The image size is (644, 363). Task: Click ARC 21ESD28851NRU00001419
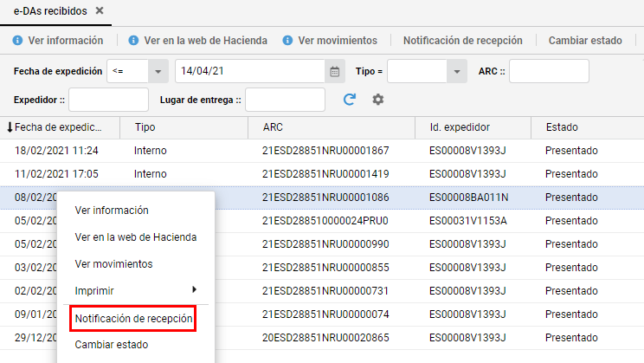tap(325, 174)
